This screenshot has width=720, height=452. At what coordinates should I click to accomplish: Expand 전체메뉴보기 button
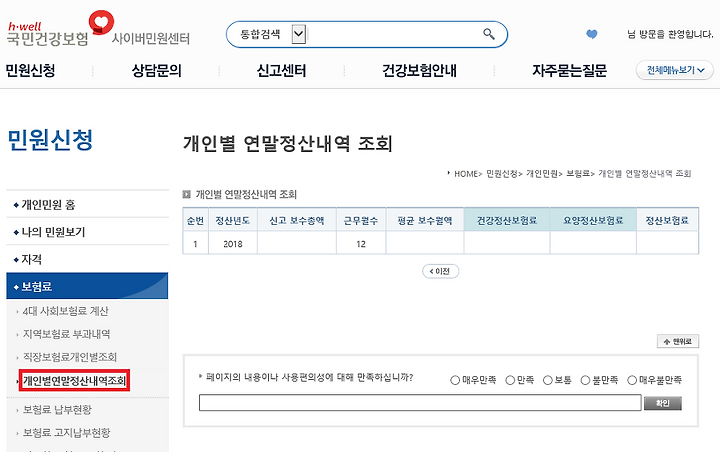[675, 70]
